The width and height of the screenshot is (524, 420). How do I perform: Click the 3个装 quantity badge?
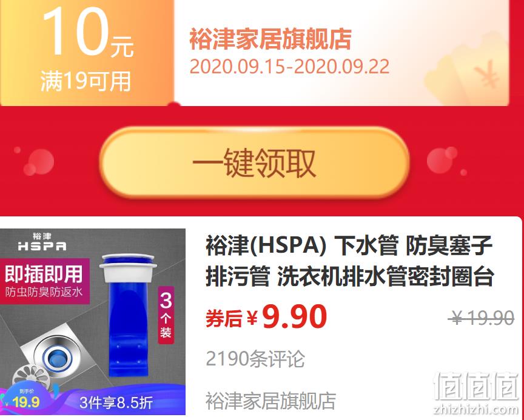(166, 315)
